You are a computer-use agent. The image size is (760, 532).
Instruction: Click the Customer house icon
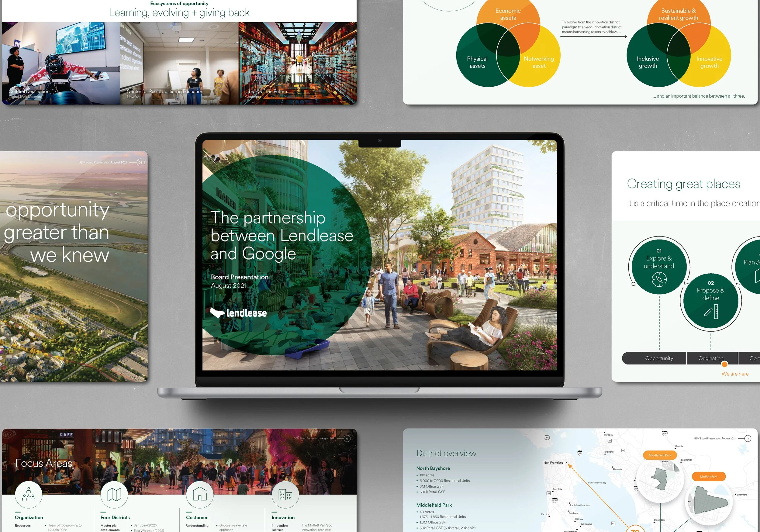point(200,494)
